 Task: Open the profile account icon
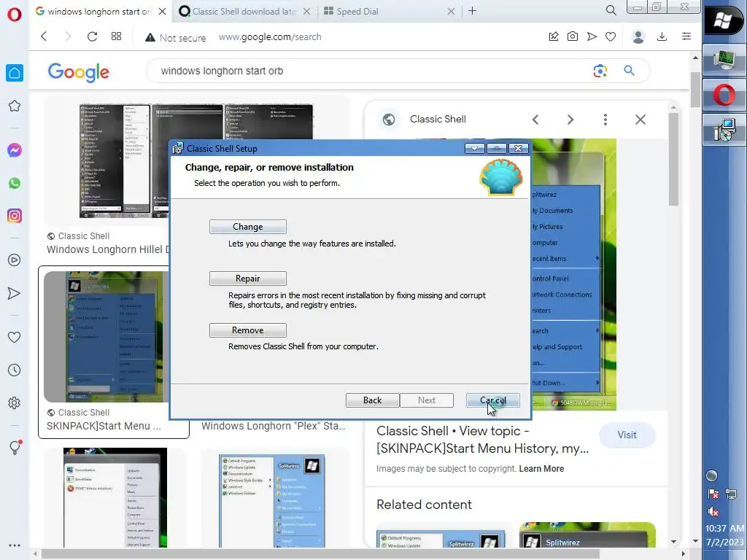(638, 36)
